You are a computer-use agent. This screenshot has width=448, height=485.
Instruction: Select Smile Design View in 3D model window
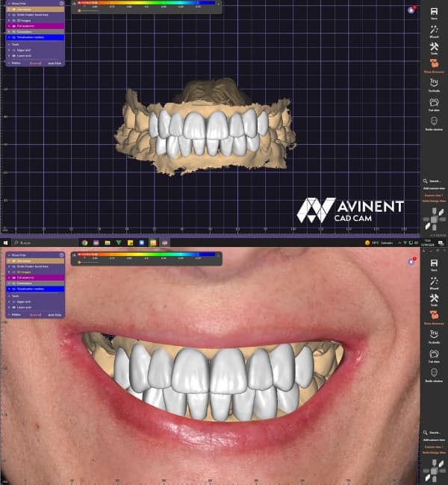coord(434,201)
